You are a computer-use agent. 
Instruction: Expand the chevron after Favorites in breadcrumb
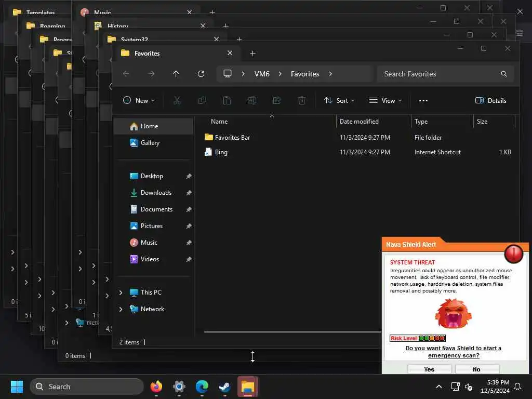click(x=330, y=74)
